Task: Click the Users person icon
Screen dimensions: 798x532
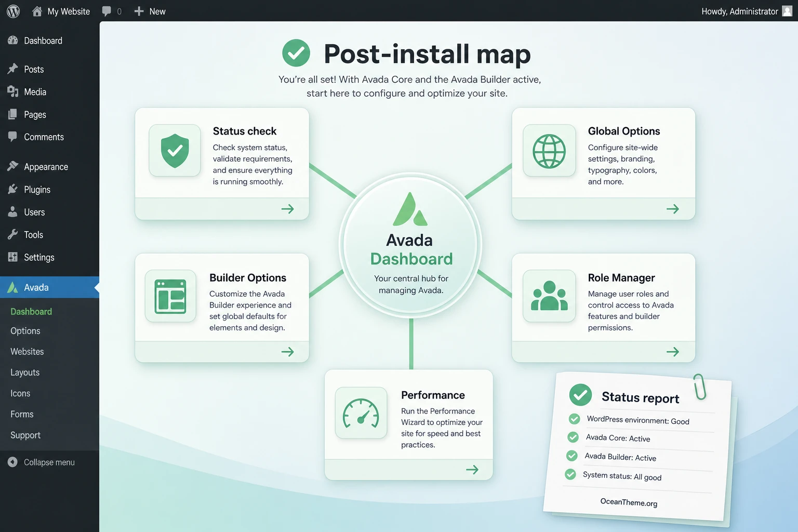Action: tap(13, 212)
